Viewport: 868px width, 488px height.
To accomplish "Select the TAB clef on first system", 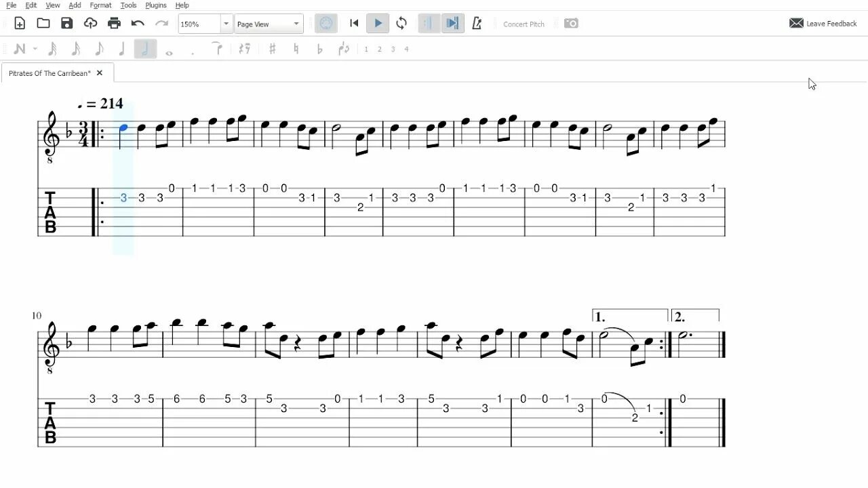I will point(50,212).
